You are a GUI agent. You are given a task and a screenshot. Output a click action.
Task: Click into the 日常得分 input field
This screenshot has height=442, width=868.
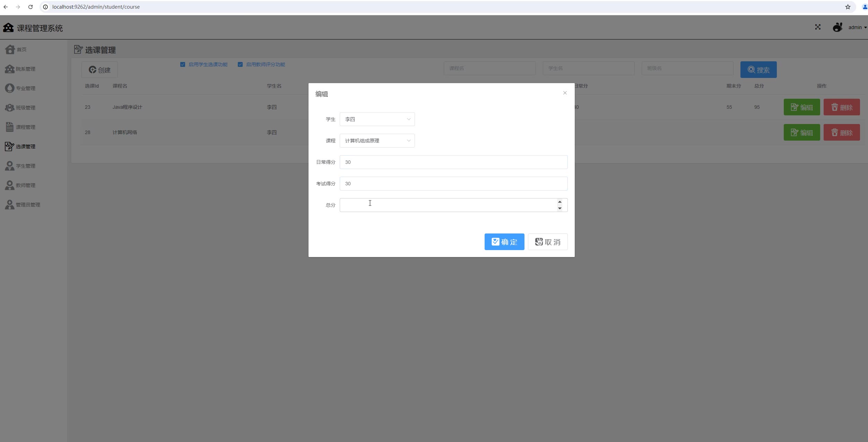click(453, 162)
